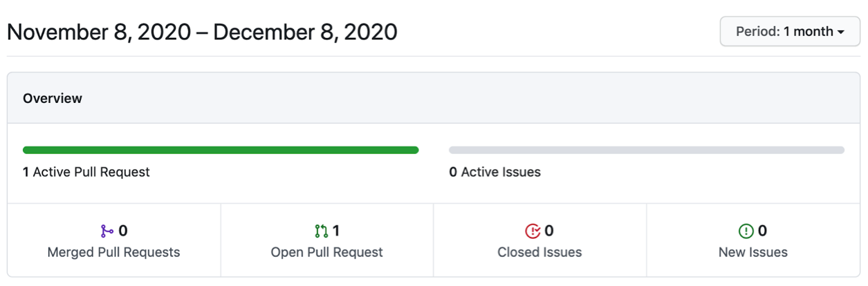
Task: Open the Period: 1 month dropdown
Action: [x=789, y=32]
